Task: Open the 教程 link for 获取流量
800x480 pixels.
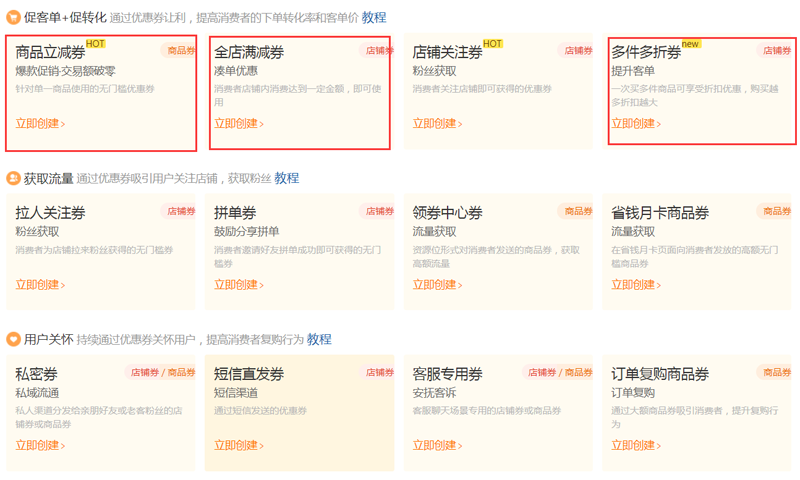Action: point(287,179)
